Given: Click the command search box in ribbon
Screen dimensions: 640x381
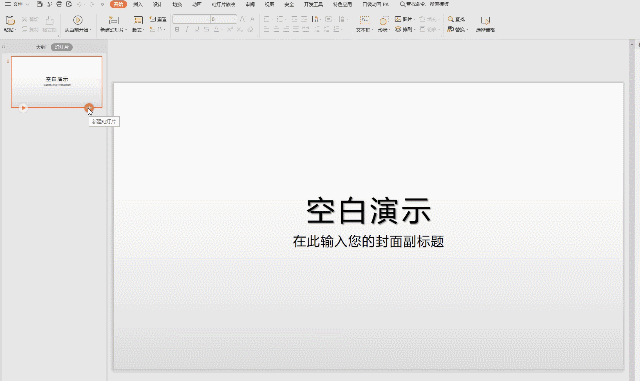Looking at the screenshot, I should click(424, 4).
